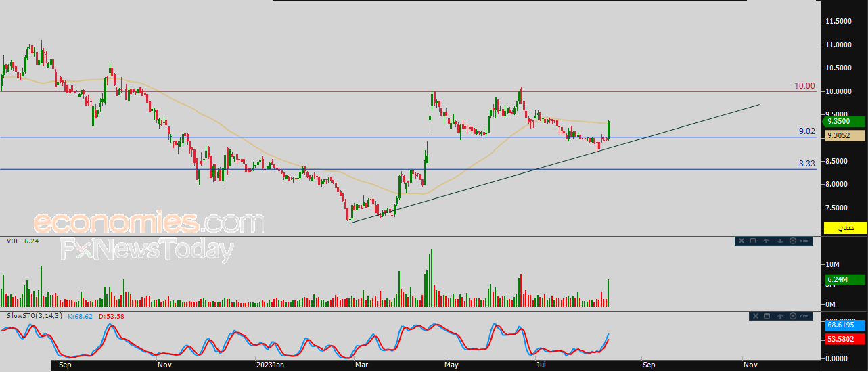Click the Jul time axis label
Viewport: 868px width, 372px height.
pyautogui.click(x=541, y=365)
